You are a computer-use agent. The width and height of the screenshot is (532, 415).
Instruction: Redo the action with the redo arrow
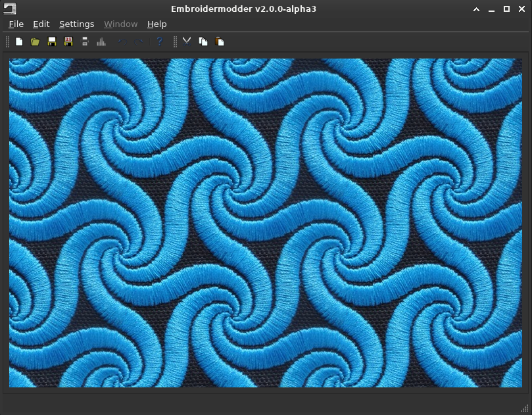139,41
